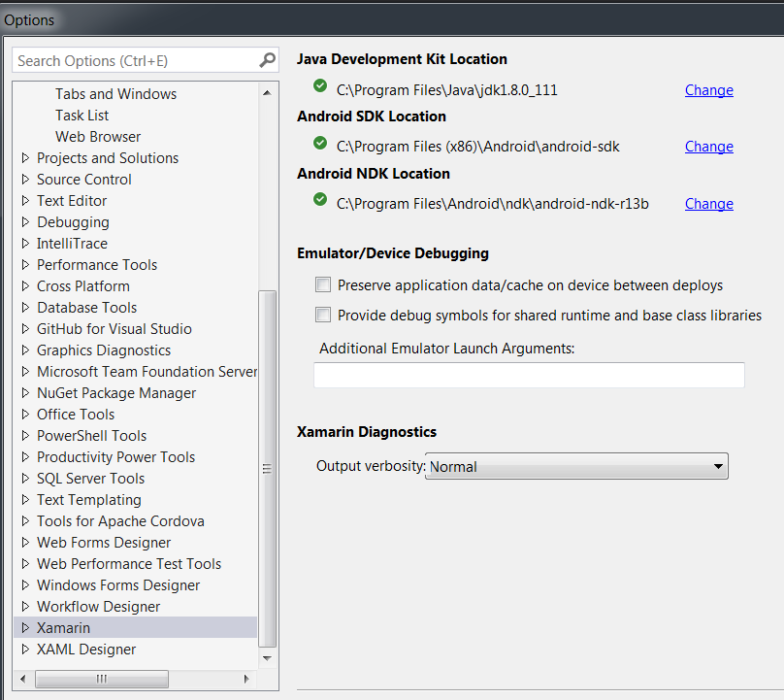Image resolution: width=784 pixels, height=700 pixels.
Task: Click green check icon beside JDK path
Action: pyautogui.click(x=320, y=85)
